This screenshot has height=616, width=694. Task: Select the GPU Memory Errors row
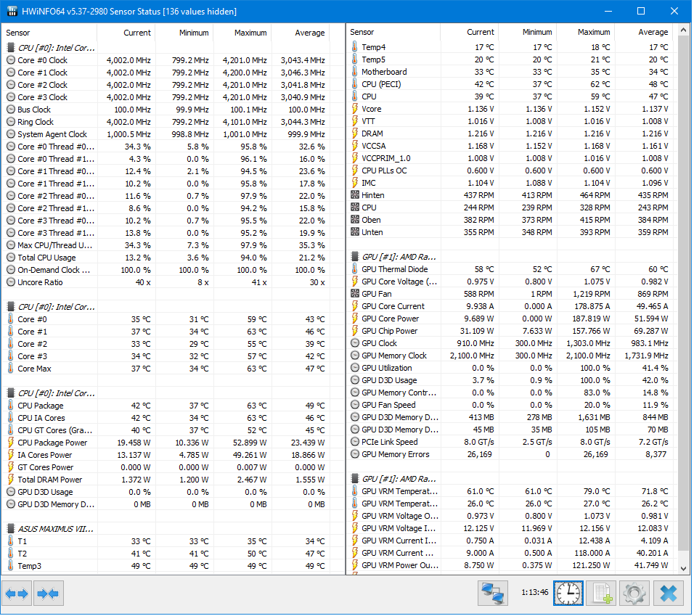(x=510, y=455)
